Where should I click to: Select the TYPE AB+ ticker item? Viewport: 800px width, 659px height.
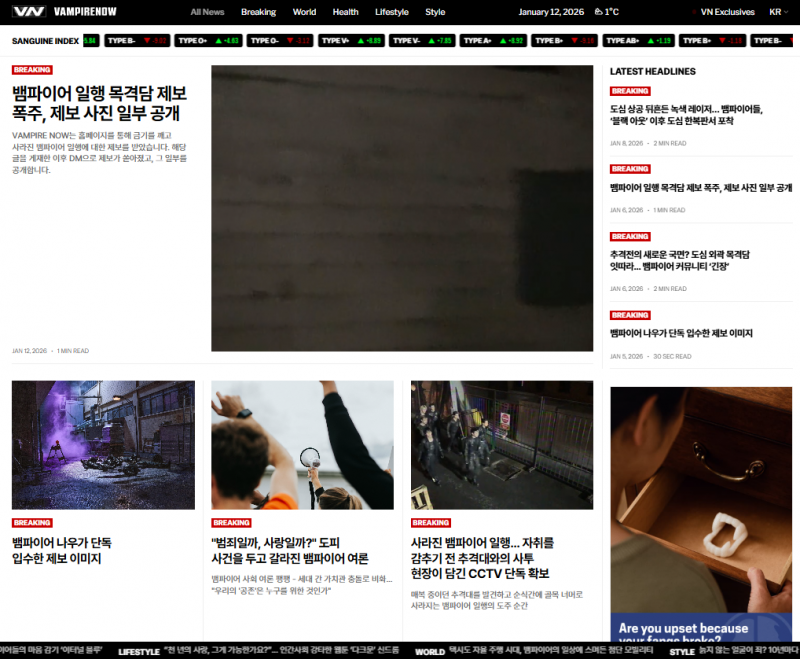coord(638,41)
